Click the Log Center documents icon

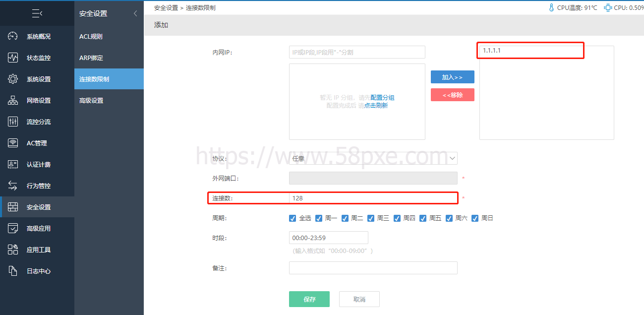click(13, 271)
